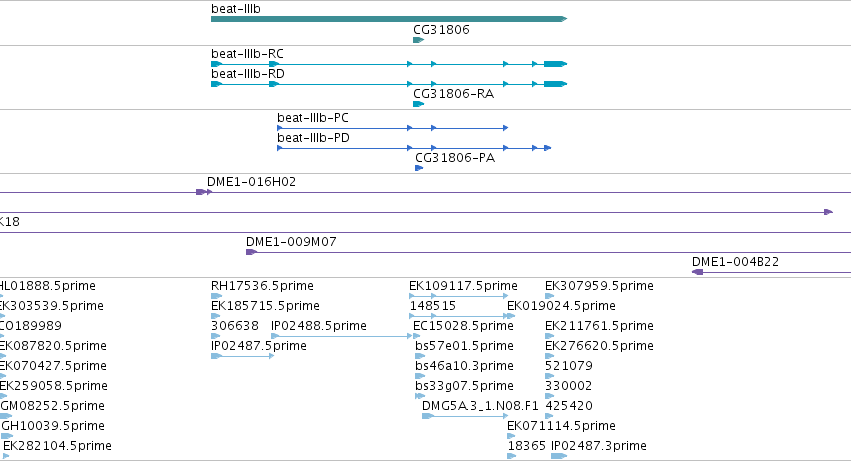Select the bs46a10.3prime EST label
Screen dimensions: 851x461
464,366
